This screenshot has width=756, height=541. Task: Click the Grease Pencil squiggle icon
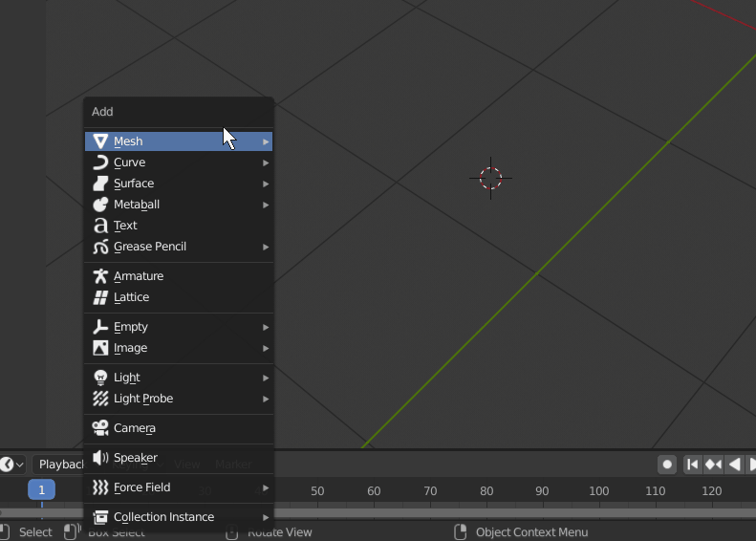tap(100, 247)
